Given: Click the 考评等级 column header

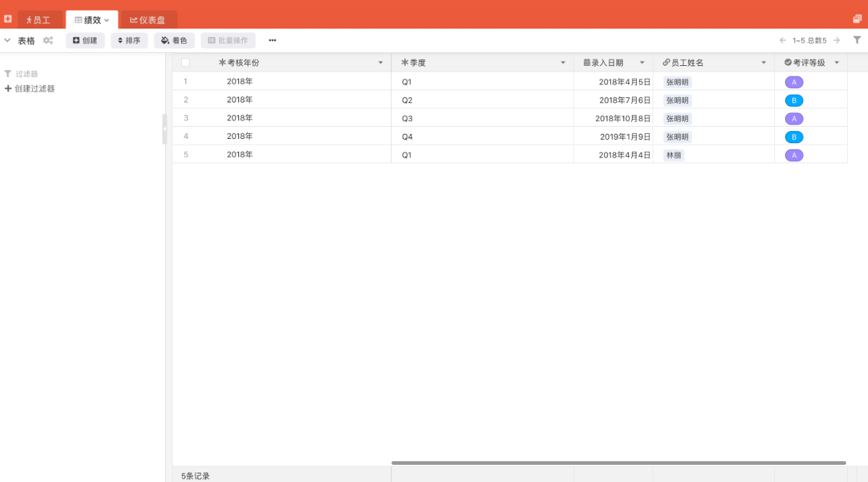Looking at the screenshot, I should [811, 63].
